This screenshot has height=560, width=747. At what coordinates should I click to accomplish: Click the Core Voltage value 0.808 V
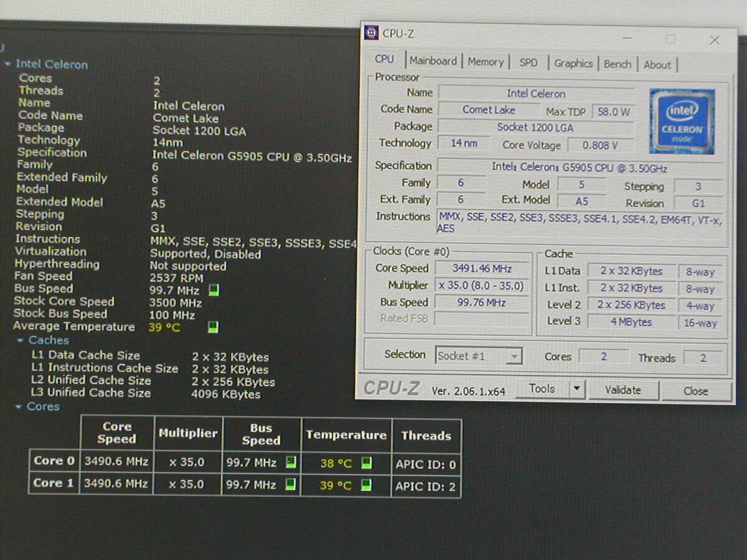coord(600,146)
